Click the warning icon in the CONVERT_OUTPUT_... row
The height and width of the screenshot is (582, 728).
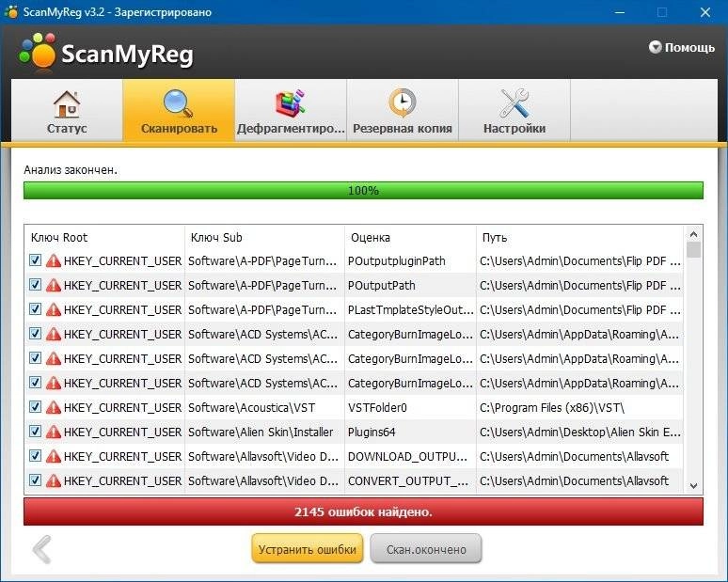54,480
